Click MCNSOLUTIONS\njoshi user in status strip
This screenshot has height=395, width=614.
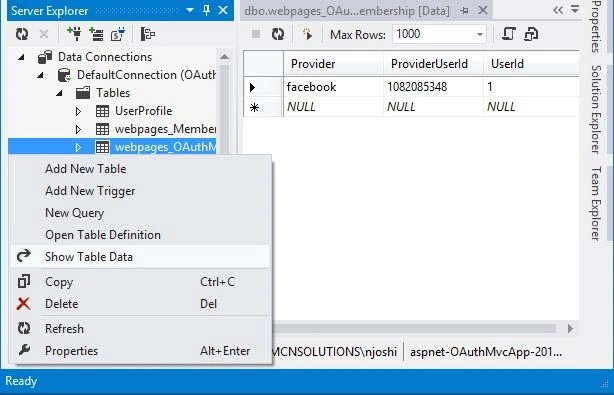[x=334, y=352]
